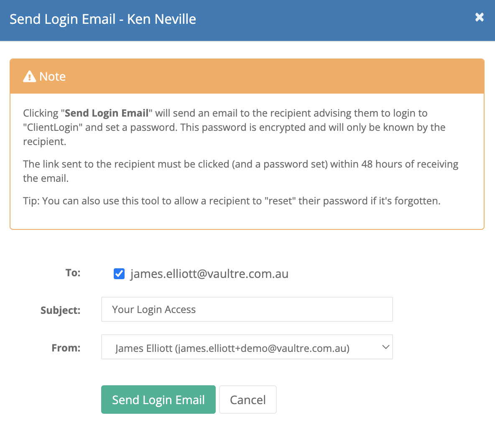Viewport: 495px width, 448px height.
Task: Click the warning triangle icon beside Note
Action: coord(29,76)
